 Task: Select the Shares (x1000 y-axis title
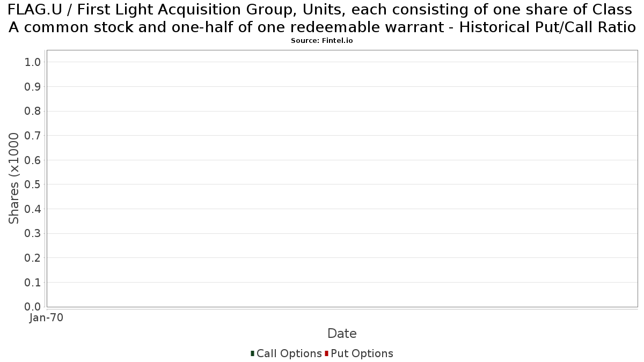point(14,179)
